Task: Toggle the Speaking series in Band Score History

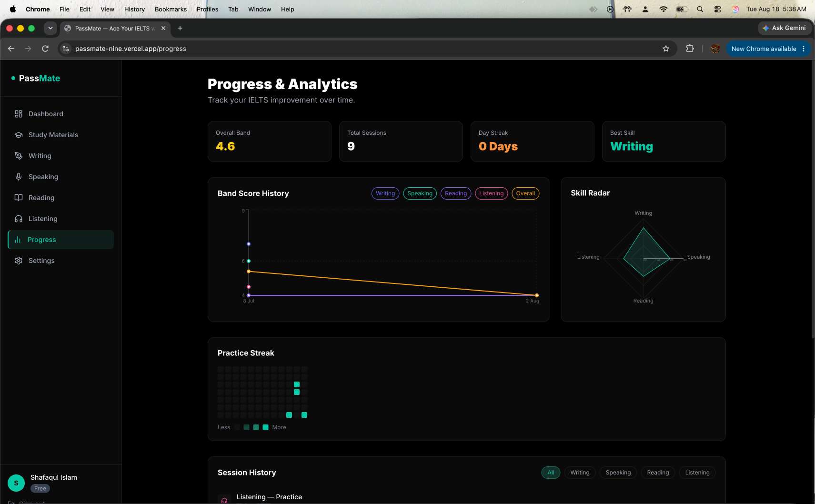Action: pyautogui.click(x=420, y=193)
